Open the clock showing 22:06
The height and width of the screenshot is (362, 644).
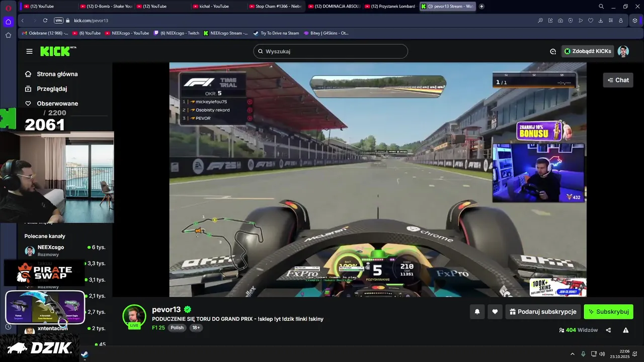(620, 354)
